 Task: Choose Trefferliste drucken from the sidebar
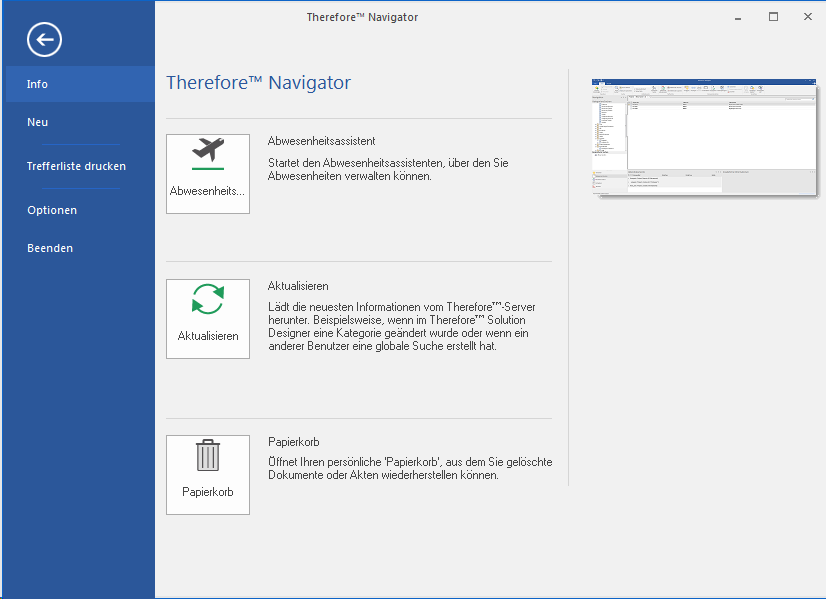tap(76, 166)
